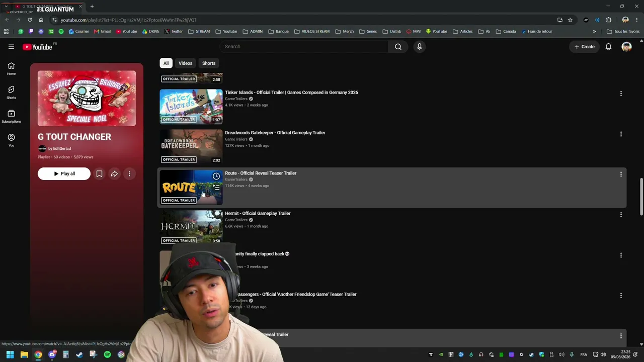The width and height of the screenshot is (644, 362).
Task: Open the Windows Start menu
Action: pyautogui.click(x=10, y=355)
